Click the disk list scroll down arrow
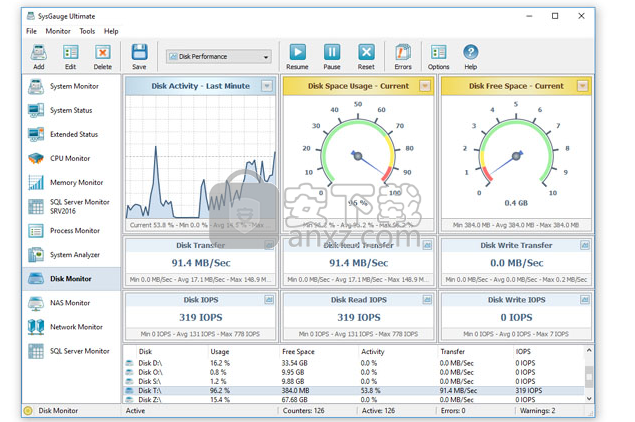 589,399
